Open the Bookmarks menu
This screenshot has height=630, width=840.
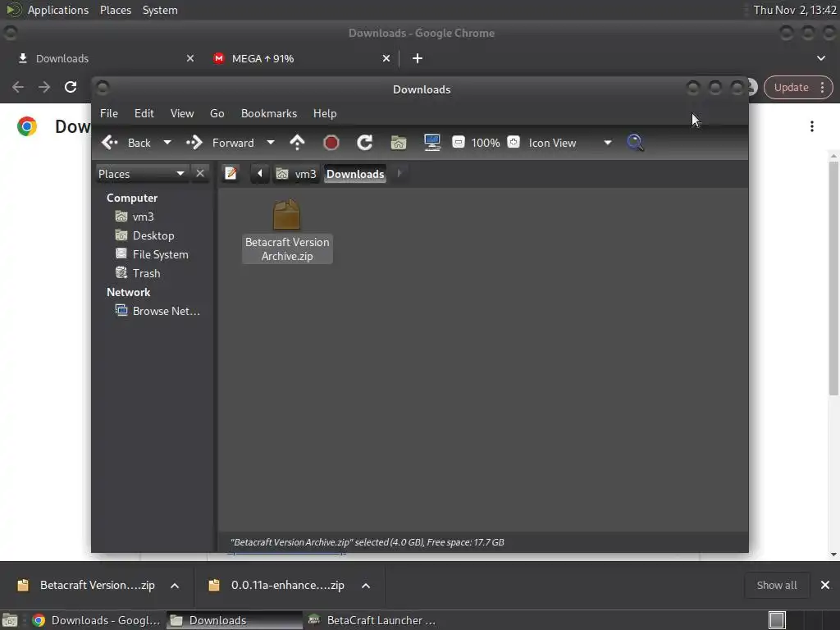click(269, 113)
